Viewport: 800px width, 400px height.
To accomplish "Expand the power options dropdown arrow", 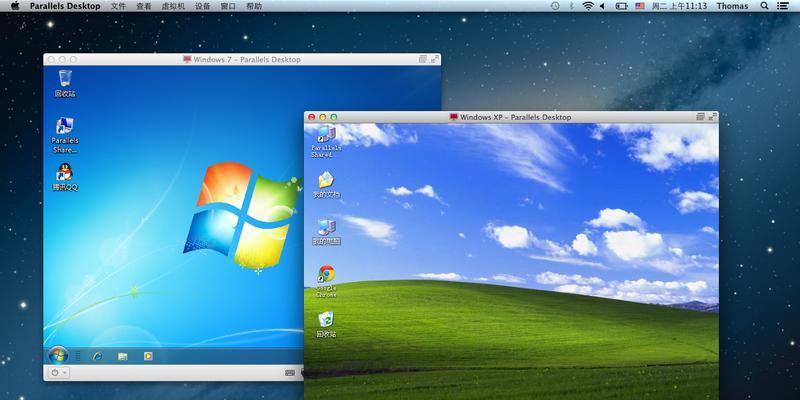I will pyautogui.click(x=65, y=372).
